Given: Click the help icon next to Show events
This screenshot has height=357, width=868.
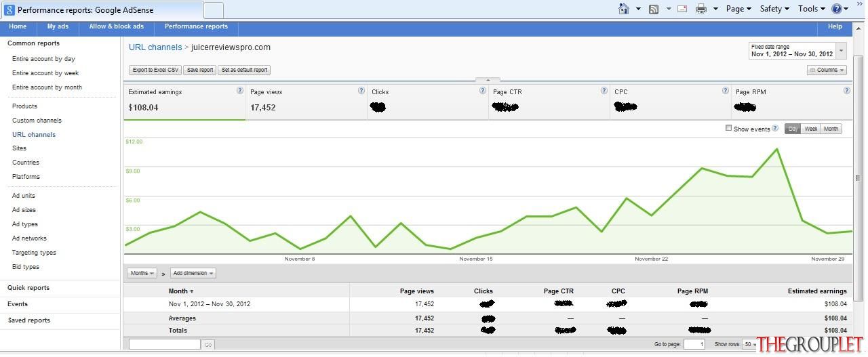Looking at the screenshot, I should (775, 128).
